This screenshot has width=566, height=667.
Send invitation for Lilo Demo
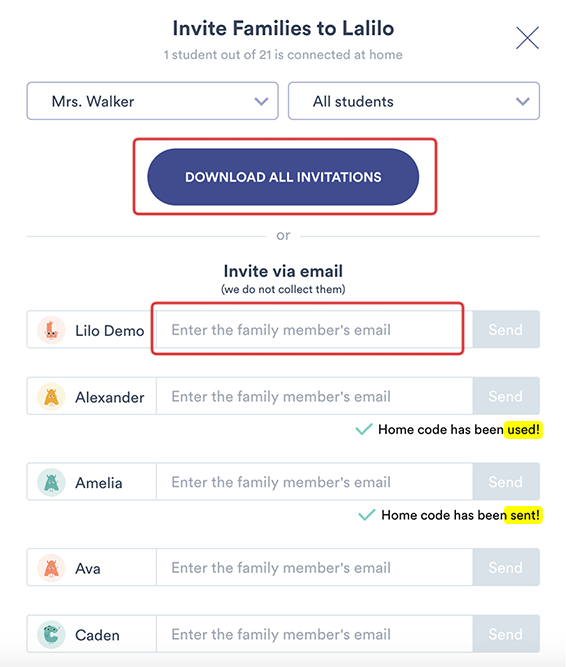pos(506,330)
